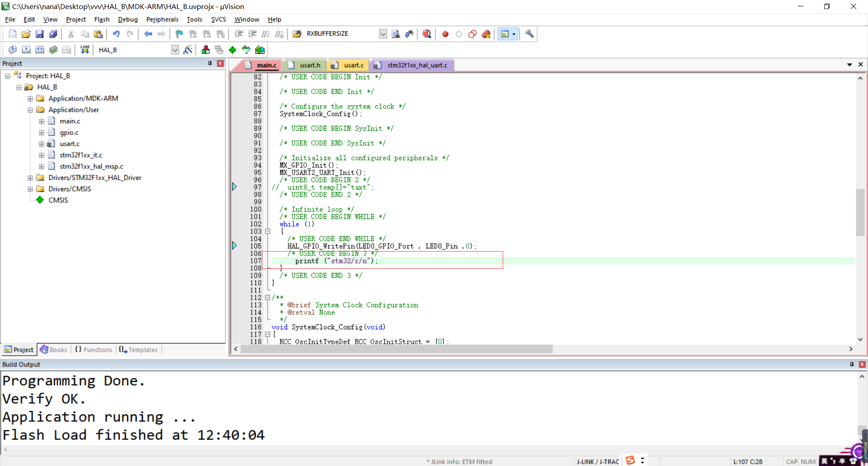Screen dimensions: 868x466
Task: Open editor tab list dropdown arrow
Action: pyautogui.click(x=849, y=65)
